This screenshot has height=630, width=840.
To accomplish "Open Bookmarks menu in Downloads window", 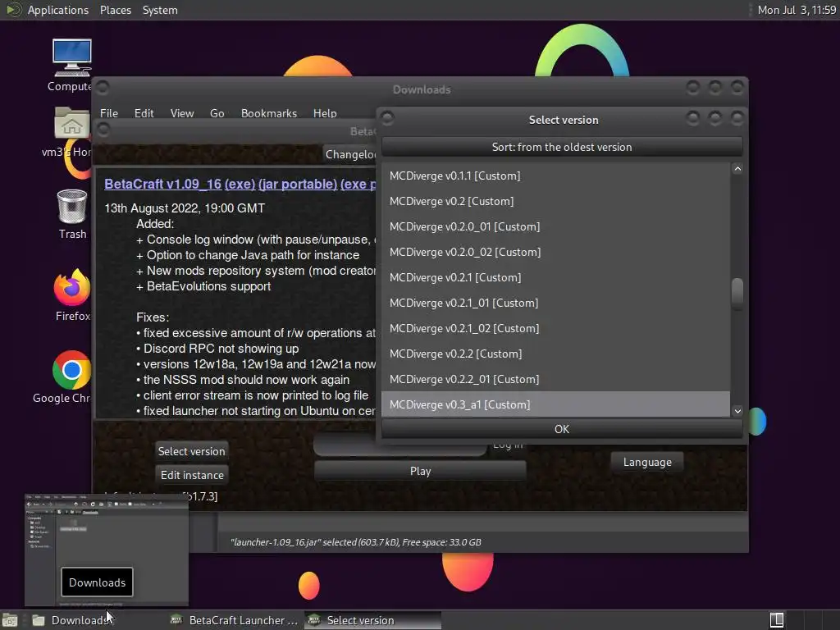I will (268, 113).
